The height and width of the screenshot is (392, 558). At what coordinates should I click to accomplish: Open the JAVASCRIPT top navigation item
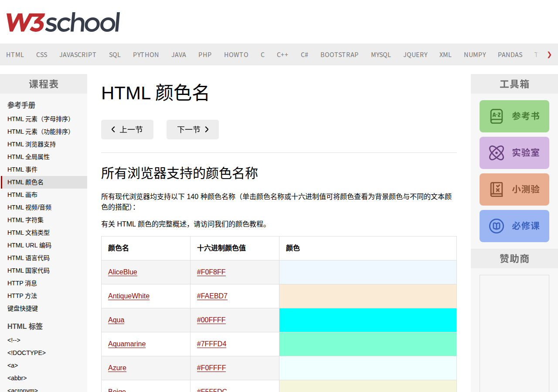78,54
